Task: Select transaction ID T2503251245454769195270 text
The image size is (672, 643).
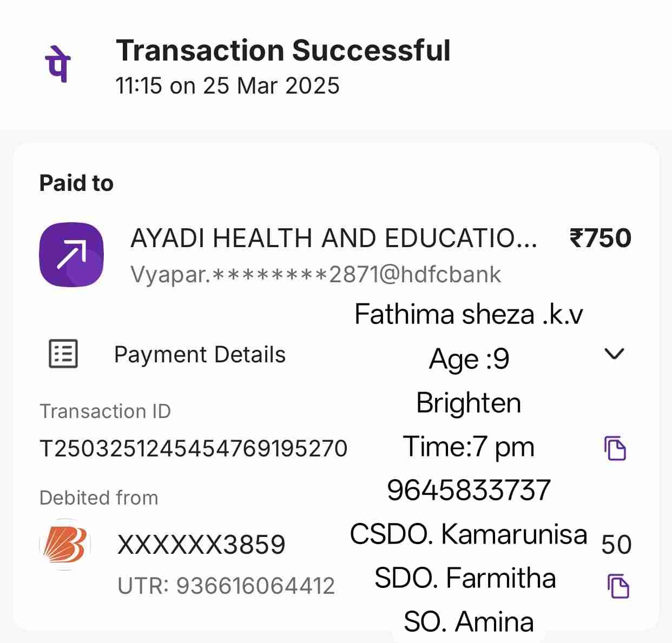Action: (x=193, y=448)
